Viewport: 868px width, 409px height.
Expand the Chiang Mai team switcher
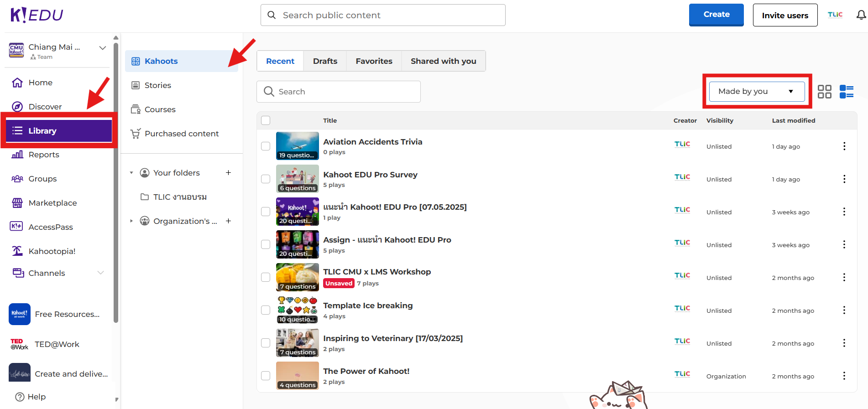(103, 48)
